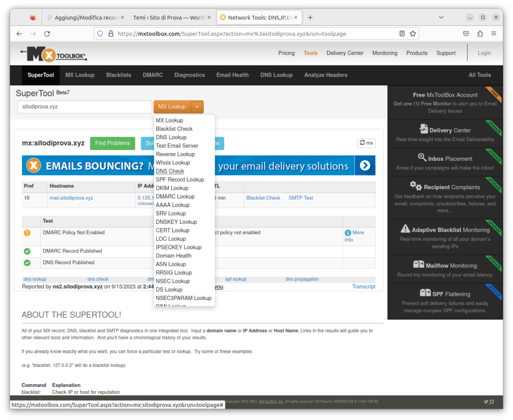The image size is (513, 420).
Task: Open All Tools link
Action: pos(479,75)
